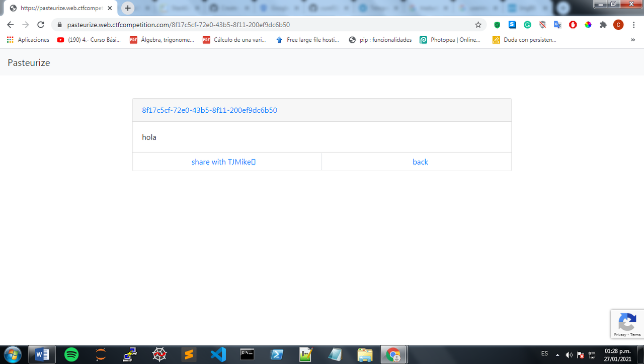Open the clock showing 01:28 p.m.
This screenshot has width=644, height=364.
coord(617,354)
